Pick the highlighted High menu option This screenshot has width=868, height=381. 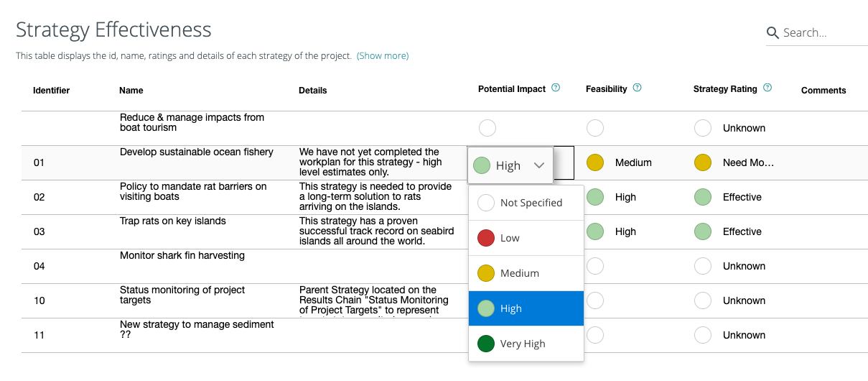526,308
